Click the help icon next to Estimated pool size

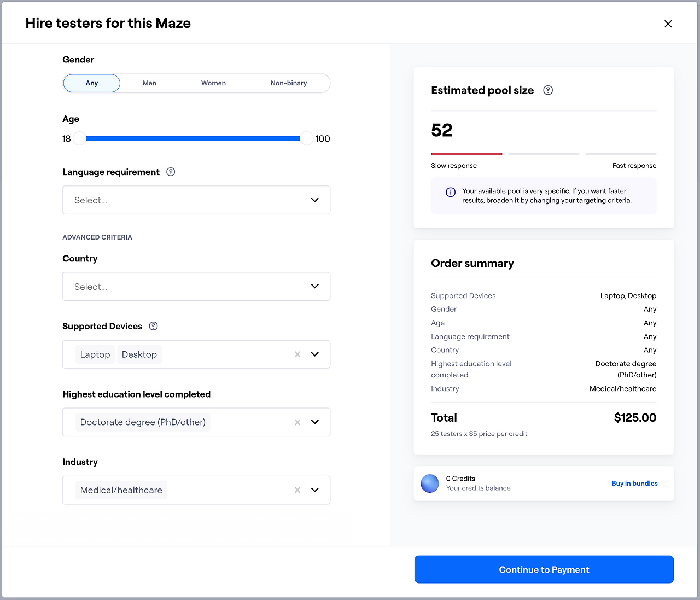coord(548,90)
